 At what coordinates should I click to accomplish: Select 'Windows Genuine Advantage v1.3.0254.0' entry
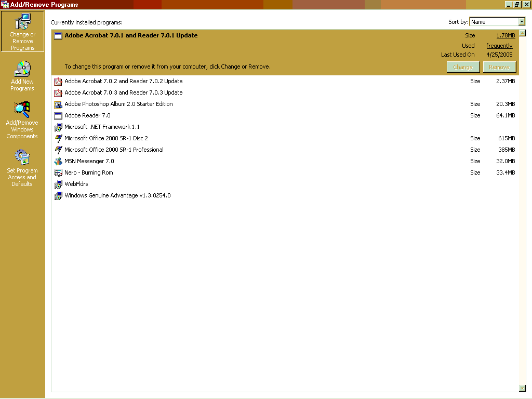pos(285,195)
